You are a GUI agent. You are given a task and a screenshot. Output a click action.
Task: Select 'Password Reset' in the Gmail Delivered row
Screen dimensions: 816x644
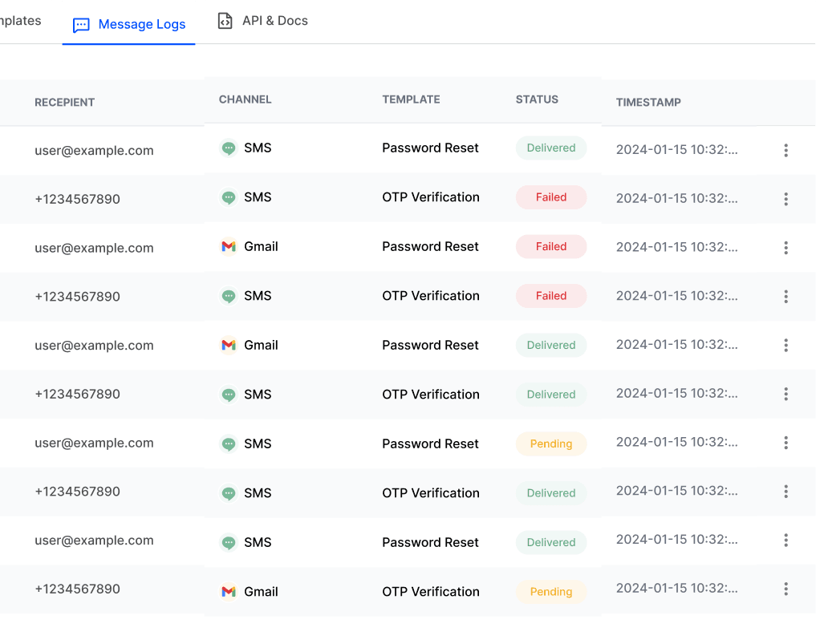[430, 345]
